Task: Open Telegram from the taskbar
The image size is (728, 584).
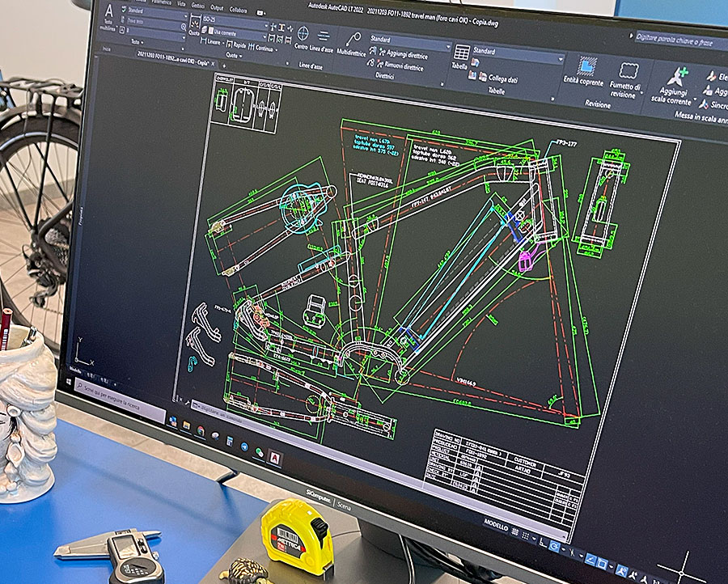Action: (244, 446)
